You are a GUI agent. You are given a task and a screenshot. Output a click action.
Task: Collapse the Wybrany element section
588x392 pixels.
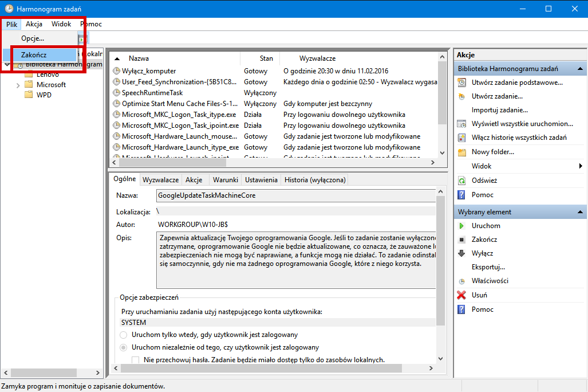[x=579, y=212]
